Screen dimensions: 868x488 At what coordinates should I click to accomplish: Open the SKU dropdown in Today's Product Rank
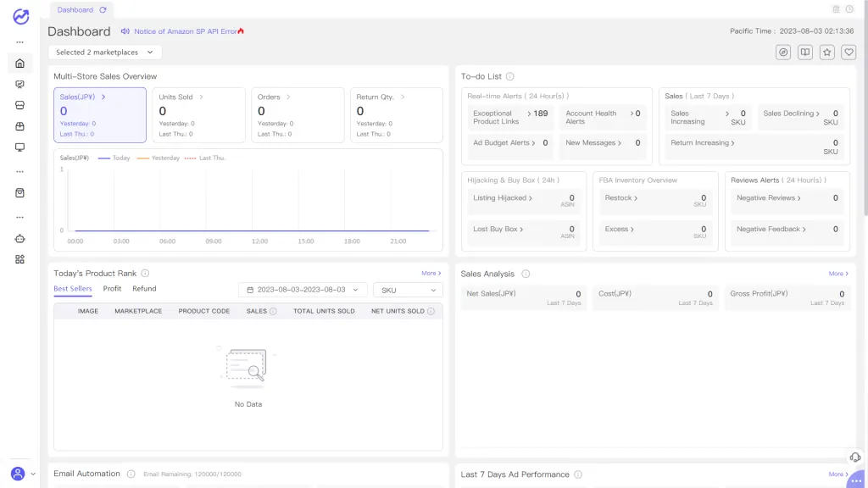(x=407, y=289)
